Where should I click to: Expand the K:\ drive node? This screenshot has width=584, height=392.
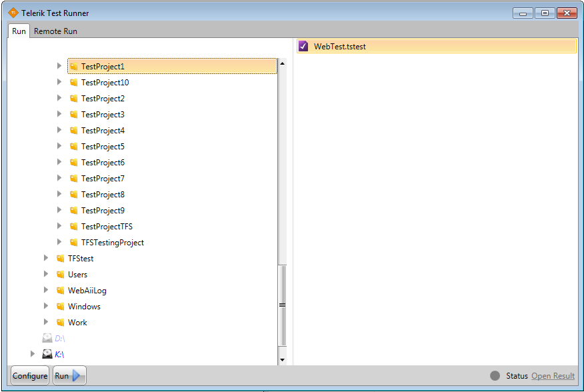pos(33,354)
